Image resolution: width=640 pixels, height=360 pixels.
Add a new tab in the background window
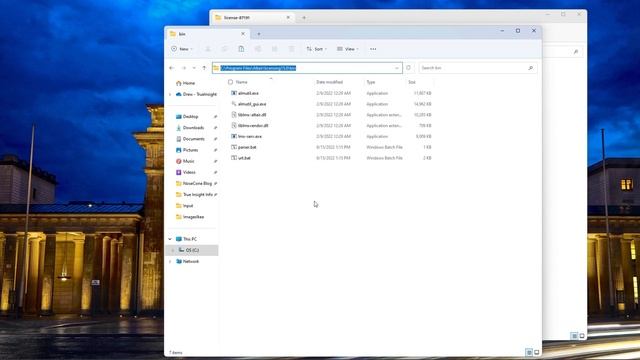pyautogui.click(x=304, y=18)
